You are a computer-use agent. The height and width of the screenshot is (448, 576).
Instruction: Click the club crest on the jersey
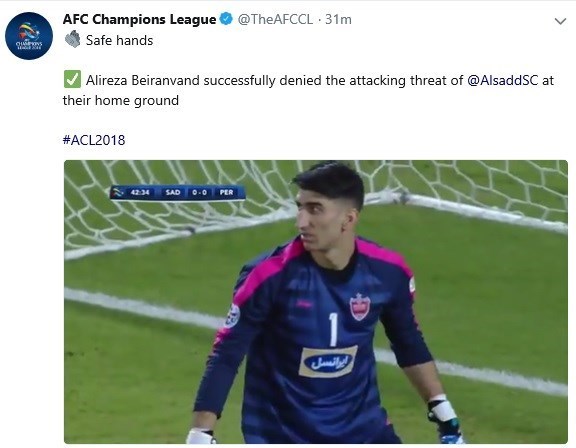coord(359,307)
